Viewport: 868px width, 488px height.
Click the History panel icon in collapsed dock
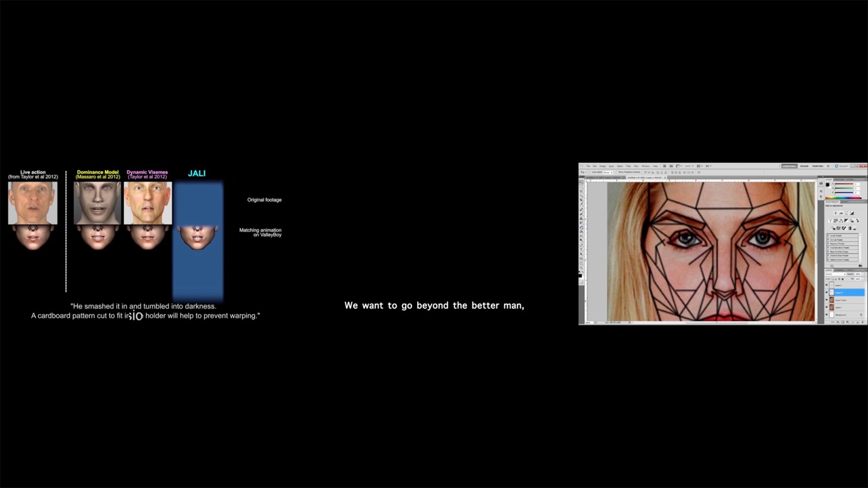(821, 184)
